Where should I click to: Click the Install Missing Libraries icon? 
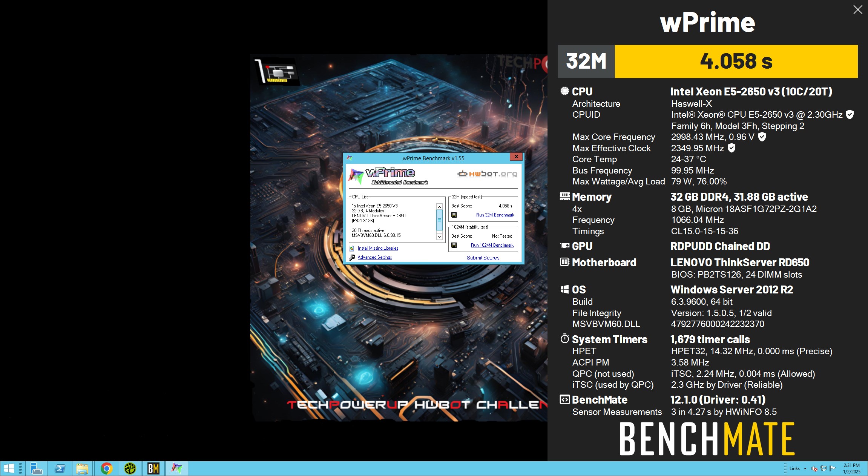pyautogui.click(x=351, y=248)
